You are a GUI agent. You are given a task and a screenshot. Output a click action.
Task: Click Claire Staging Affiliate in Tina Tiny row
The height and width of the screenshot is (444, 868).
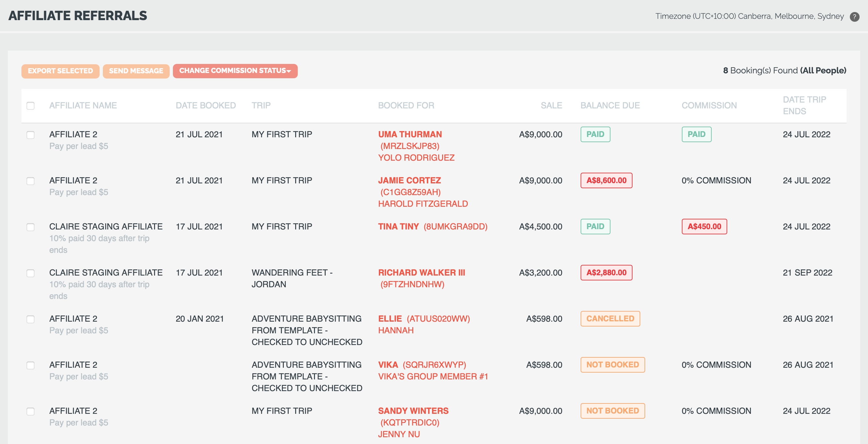coord(106,227)
